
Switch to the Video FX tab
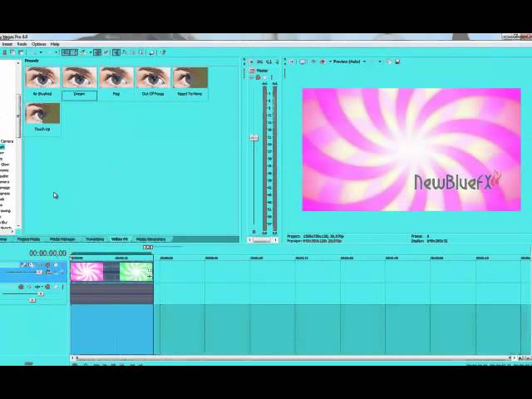coord(120,239)
